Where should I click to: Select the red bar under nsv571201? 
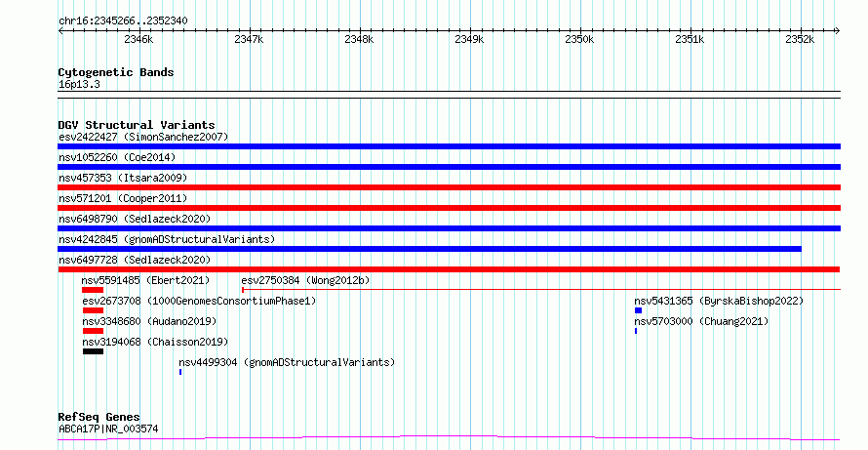coord(449,208)
